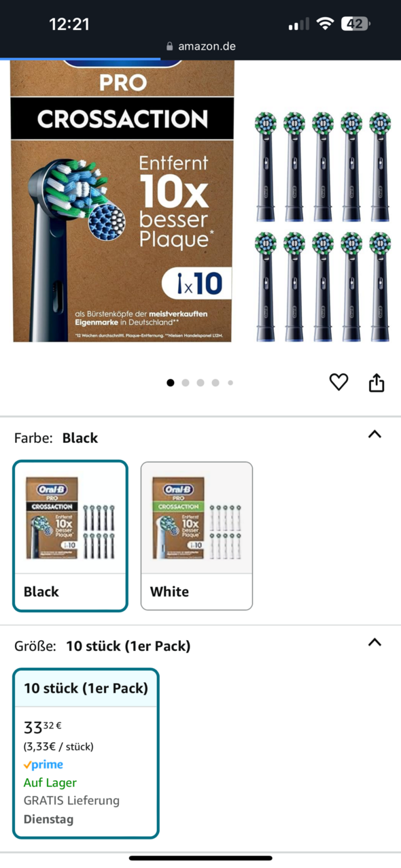Viewport: 401px width, 868px height.
Task: Tap the iOS home indicator bar
Action: [x=201, y=858]
